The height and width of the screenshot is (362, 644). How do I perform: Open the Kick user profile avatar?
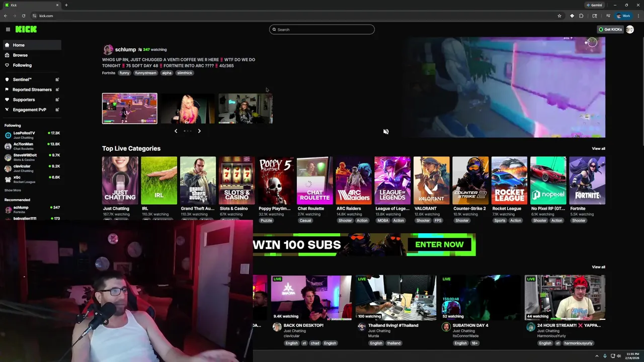[x=630, y=30]
